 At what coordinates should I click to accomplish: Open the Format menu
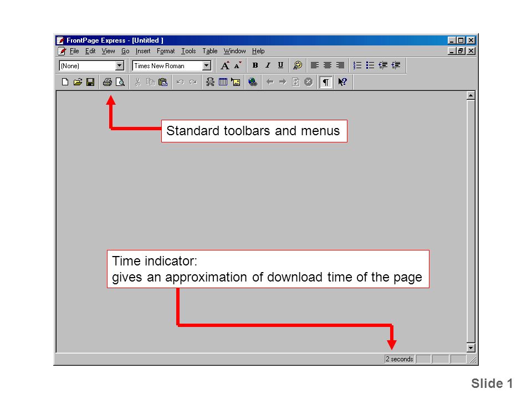[166, 51]
